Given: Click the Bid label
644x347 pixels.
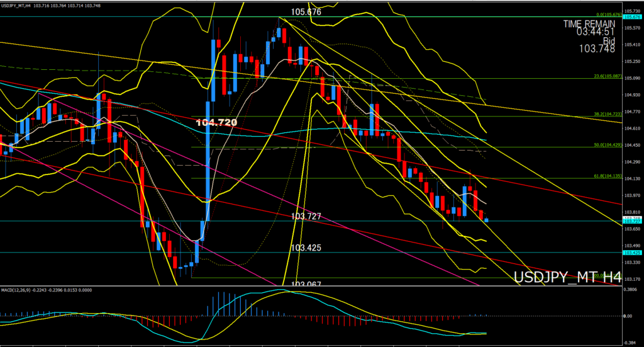Looking at the screenshot, I should 609,41.
